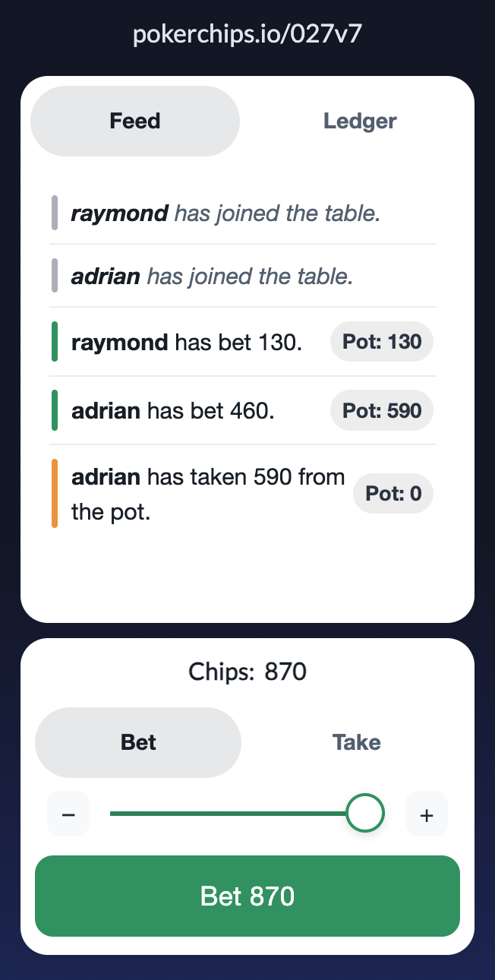The height and width of the screenshot is (980, 495).
Task: Click the Chips: 870 display
Action: (247, 671)
